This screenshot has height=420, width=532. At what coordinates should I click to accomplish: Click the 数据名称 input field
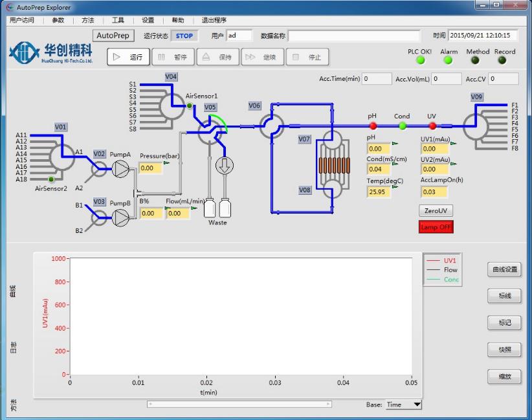(x=354, y=36)
